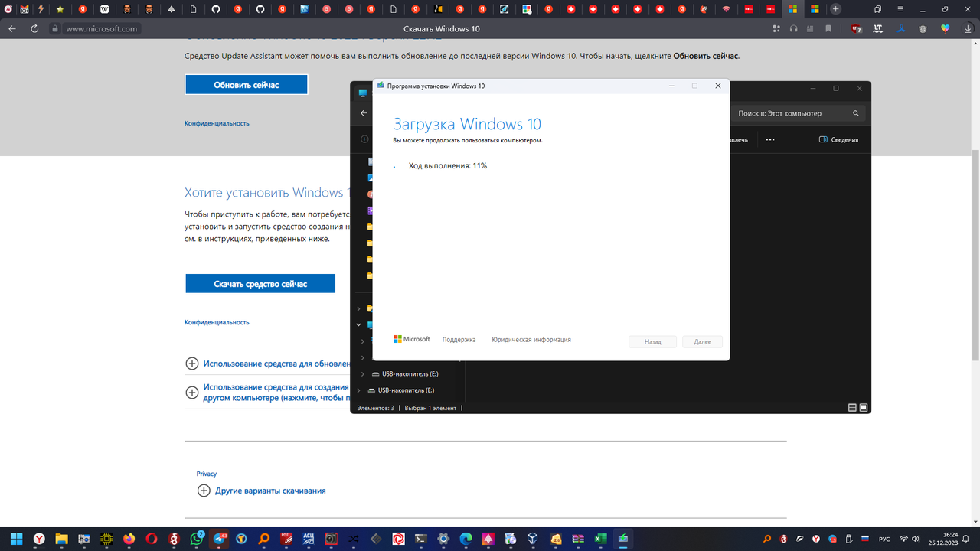Open the Windows Start menu
Image resolution: width=980 pixels, height=551 pixels.
coord(16,539)
